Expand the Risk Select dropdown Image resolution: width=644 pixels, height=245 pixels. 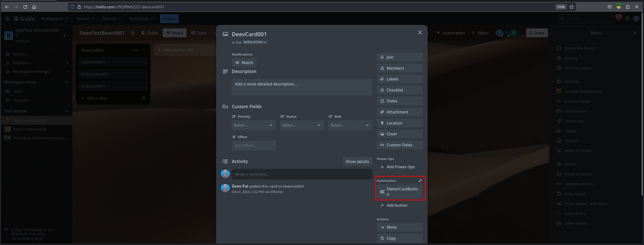click(350, 125)
